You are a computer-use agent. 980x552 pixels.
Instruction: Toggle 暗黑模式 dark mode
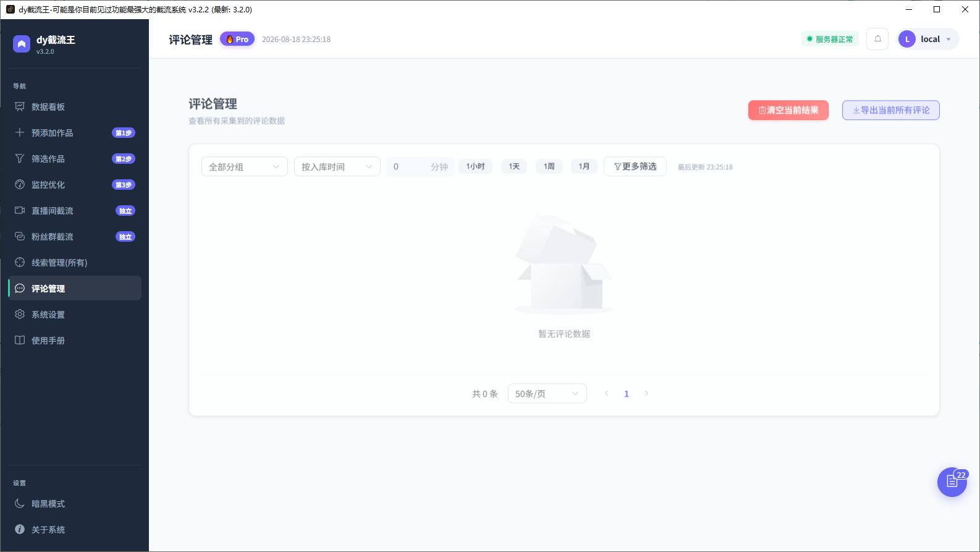pos(75,504)
